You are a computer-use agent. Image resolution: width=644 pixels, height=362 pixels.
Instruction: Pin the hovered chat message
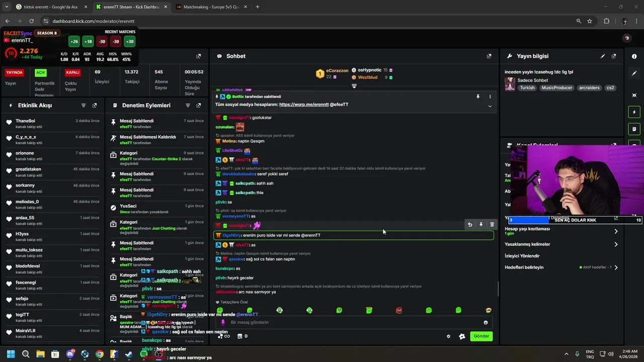pyautogui.click(x=481, y=225)
